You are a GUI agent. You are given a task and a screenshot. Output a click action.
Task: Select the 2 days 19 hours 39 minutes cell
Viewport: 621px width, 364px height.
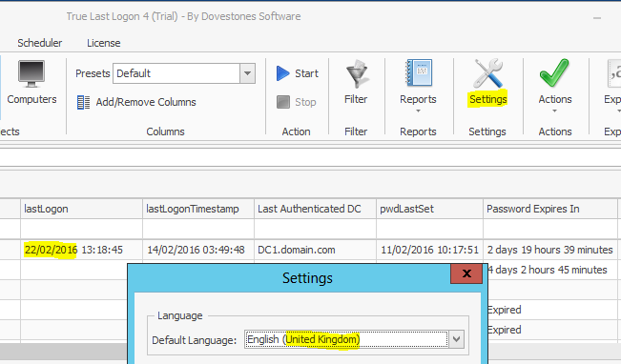[x=550, y=250]
